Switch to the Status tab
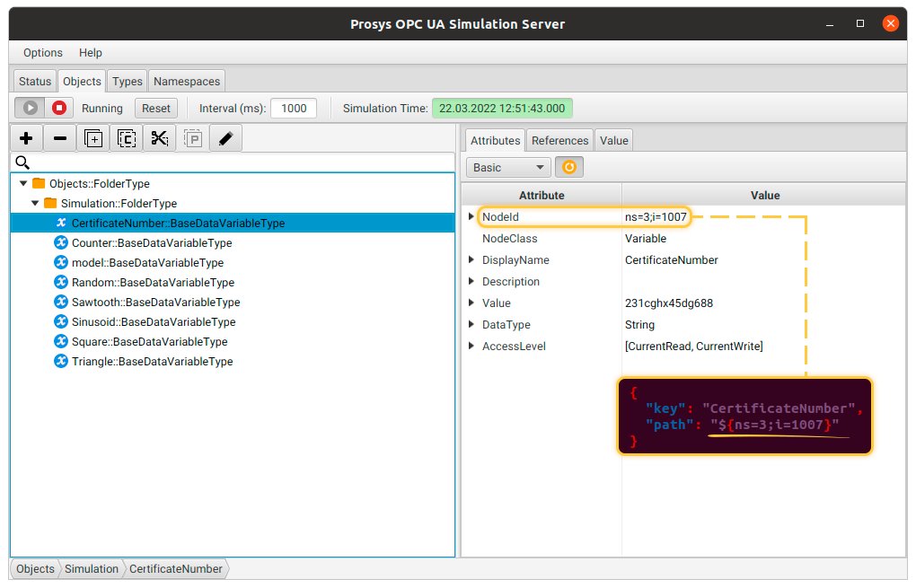Image resolution: width=916 pixels, height=588 pixels. pos(35,81)
